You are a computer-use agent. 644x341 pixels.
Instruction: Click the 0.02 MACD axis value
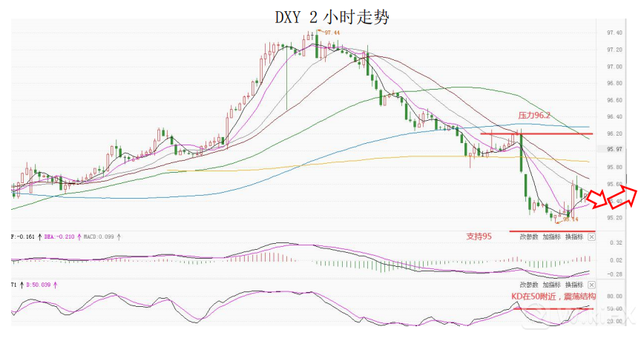[x=616, y=260]
